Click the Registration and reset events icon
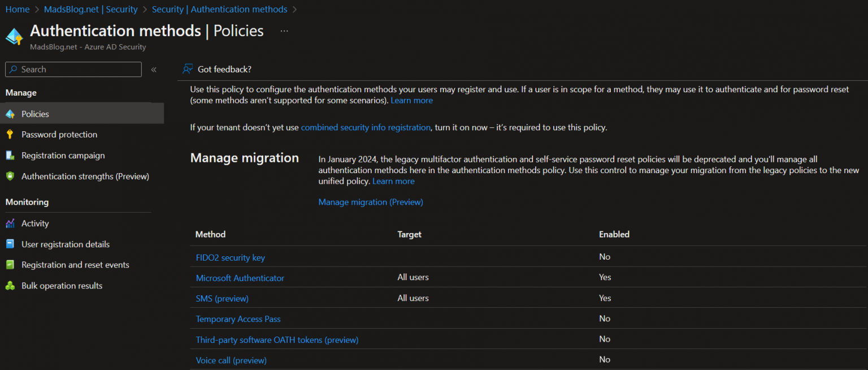The height and width of the screenshot is (370, 868). tap(11, 264)
